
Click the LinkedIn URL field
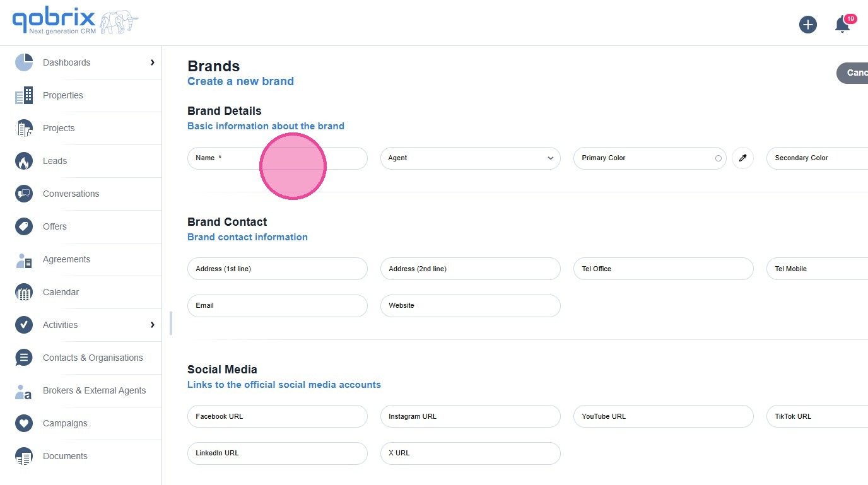point(277,453)
